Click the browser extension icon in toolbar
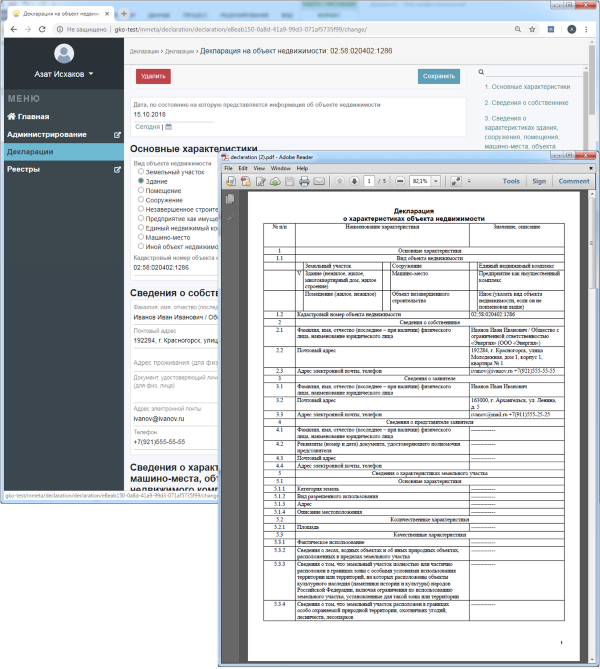 [551, 29]
